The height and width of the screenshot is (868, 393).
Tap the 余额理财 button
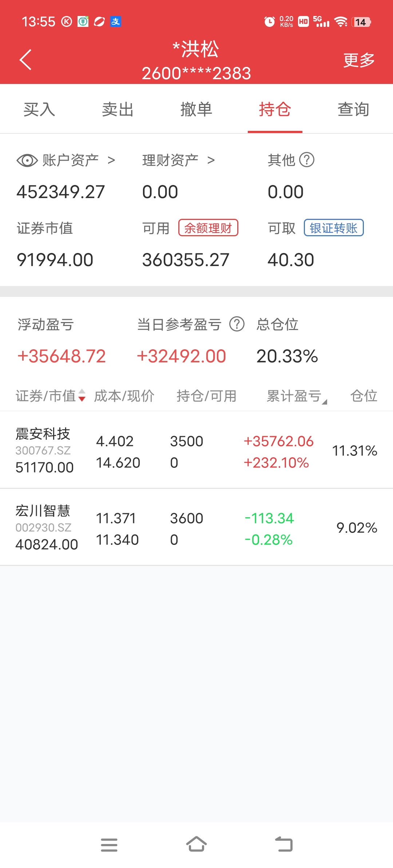pyautogui.click(x=208, y=228)
